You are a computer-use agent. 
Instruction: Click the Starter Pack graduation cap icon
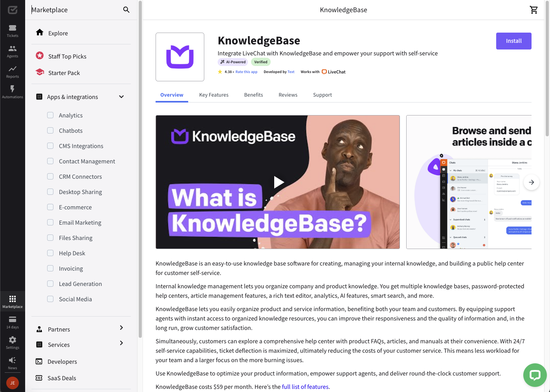pos(40,72)
